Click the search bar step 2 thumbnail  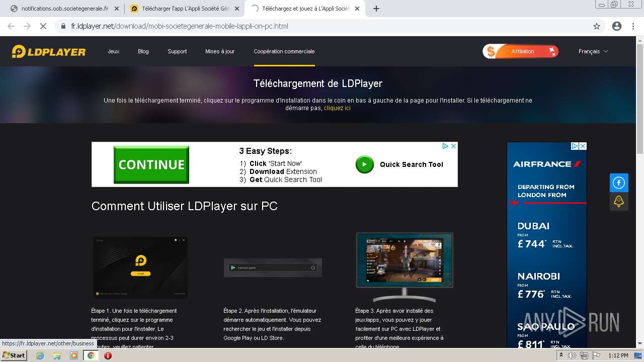point(273,267)
